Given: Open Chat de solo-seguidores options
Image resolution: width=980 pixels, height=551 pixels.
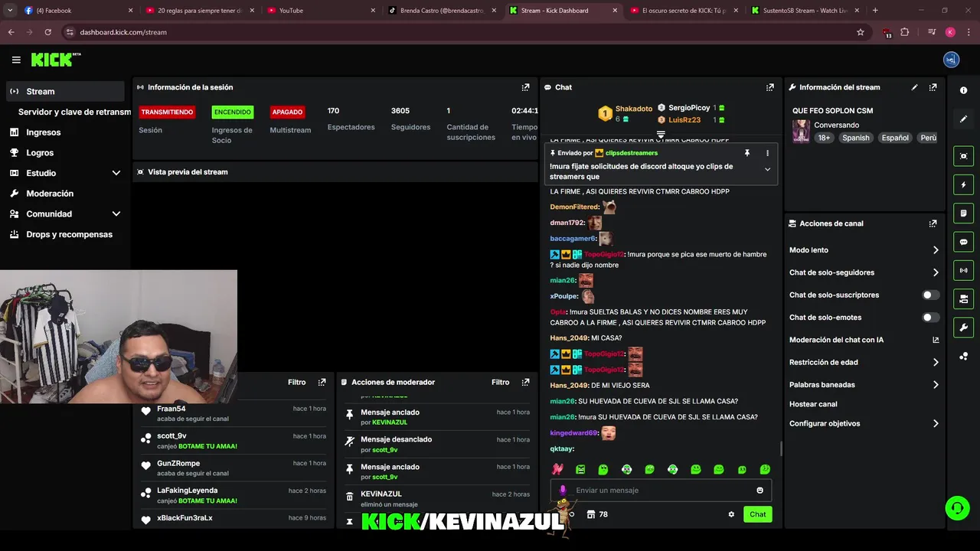Looking at the screenshot, I should pyautogui.click(x=864, y=272).
